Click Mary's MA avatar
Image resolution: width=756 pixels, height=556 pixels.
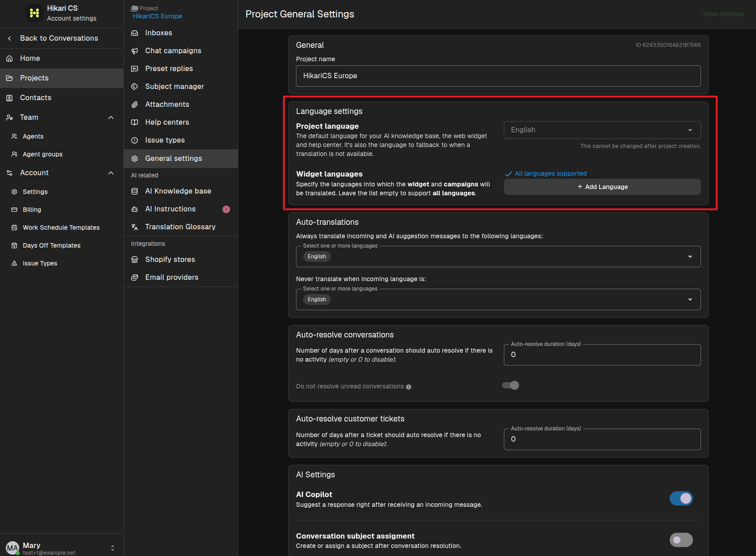(13, 548)
